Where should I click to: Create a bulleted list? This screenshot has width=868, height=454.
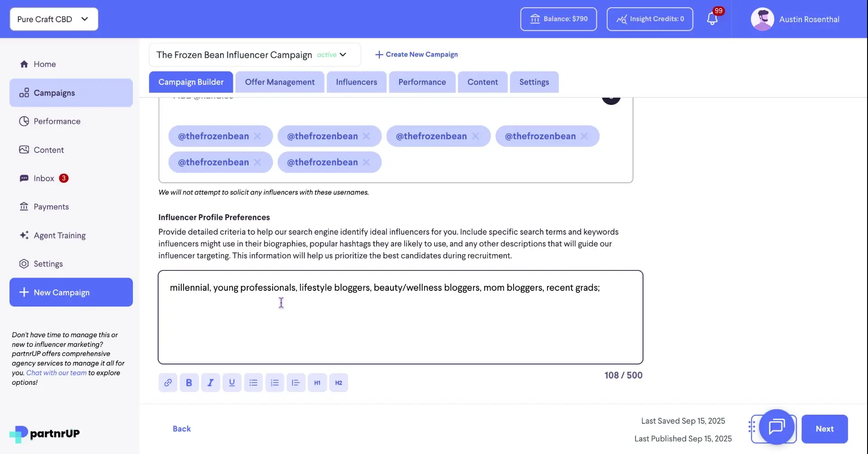(x=253, y=382)
